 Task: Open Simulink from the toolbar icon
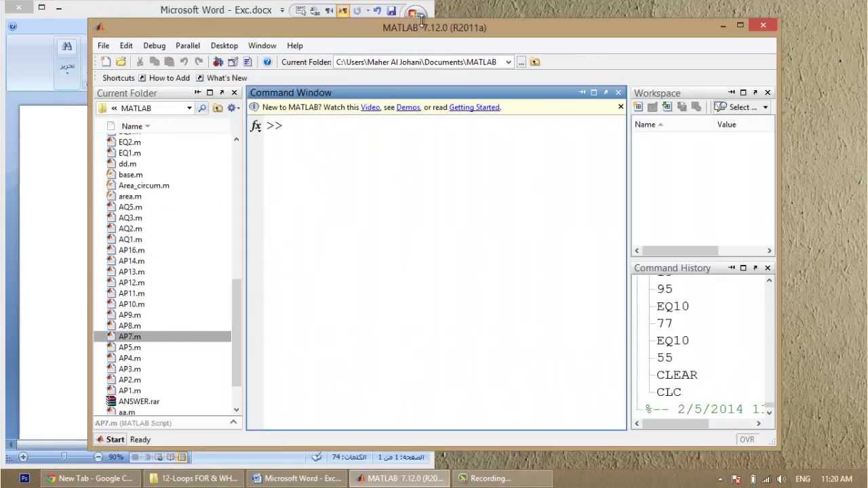coord(218,62)
